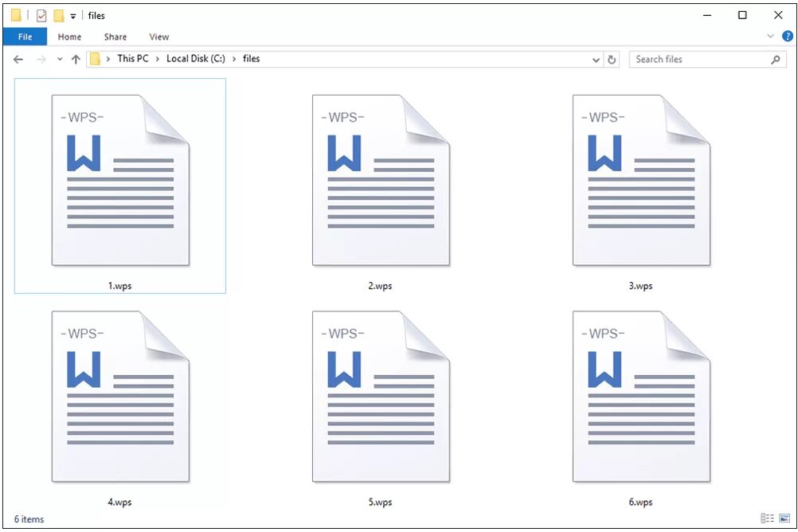
Task: Click the title bar folder icon
Action: 16,16
